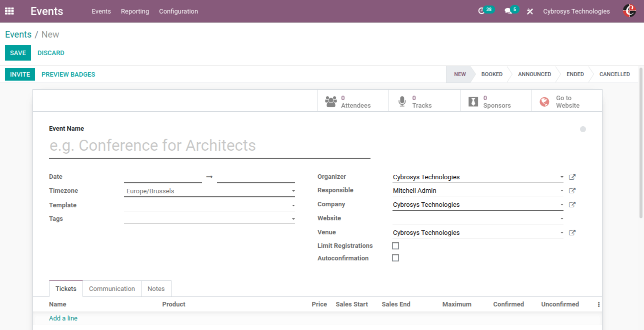Open the Configuration menu
The height and width of the screenshot is (330, 644).
point(178,11)
